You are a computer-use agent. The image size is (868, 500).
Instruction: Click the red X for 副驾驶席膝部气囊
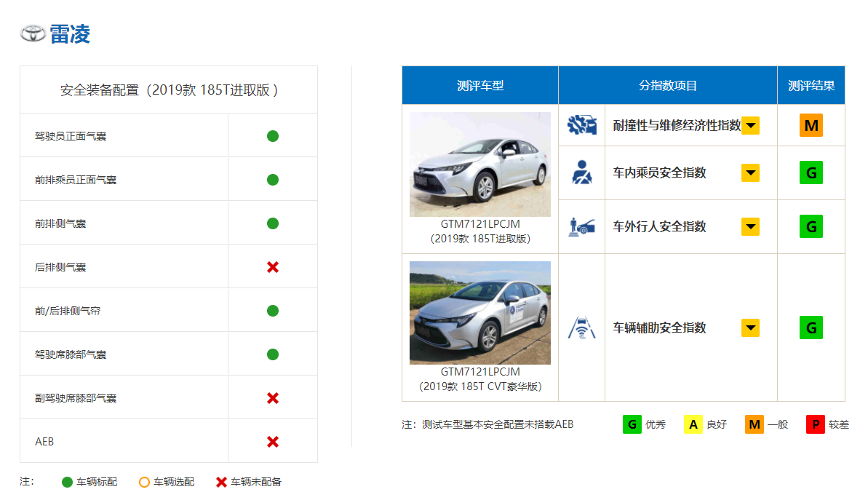click(272, 398)
